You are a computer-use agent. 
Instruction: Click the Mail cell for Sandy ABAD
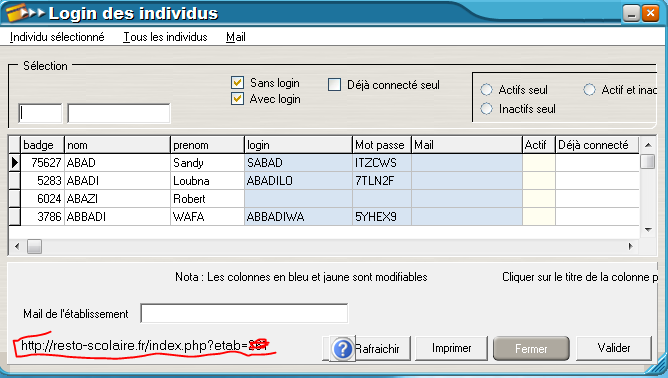point(466,163)
